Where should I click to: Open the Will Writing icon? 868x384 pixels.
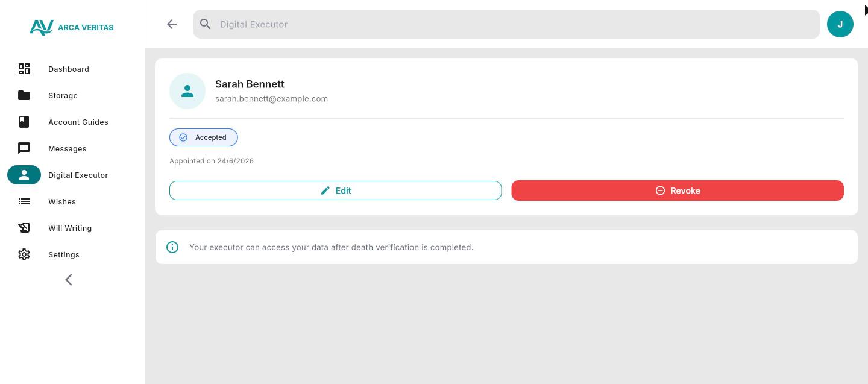(x=24, y=228)
